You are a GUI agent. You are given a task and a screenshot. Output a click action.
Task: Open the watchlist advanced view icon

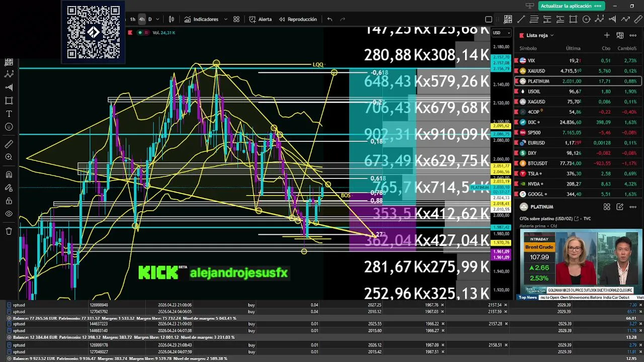click(620, 35)
